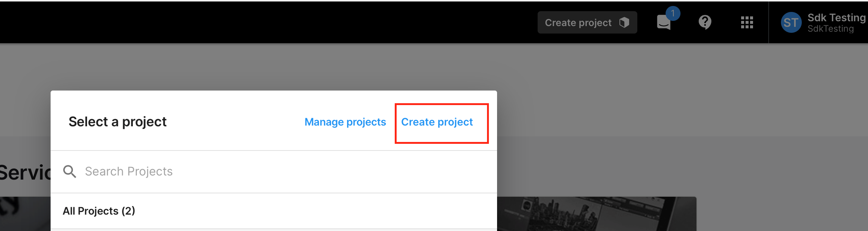This screenshot has width=868, height=231.
Task: Open the help question mark icon
Action: (705, 22)
